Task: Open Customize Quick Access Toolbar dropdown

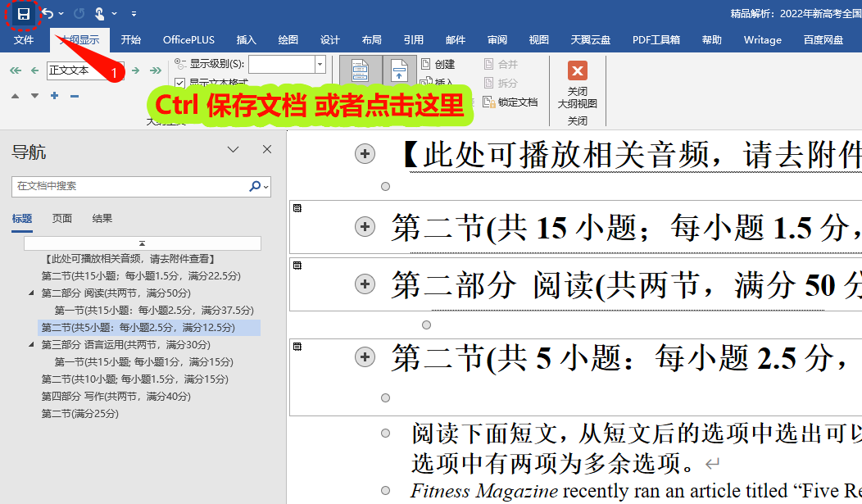Action: (134, 14)
